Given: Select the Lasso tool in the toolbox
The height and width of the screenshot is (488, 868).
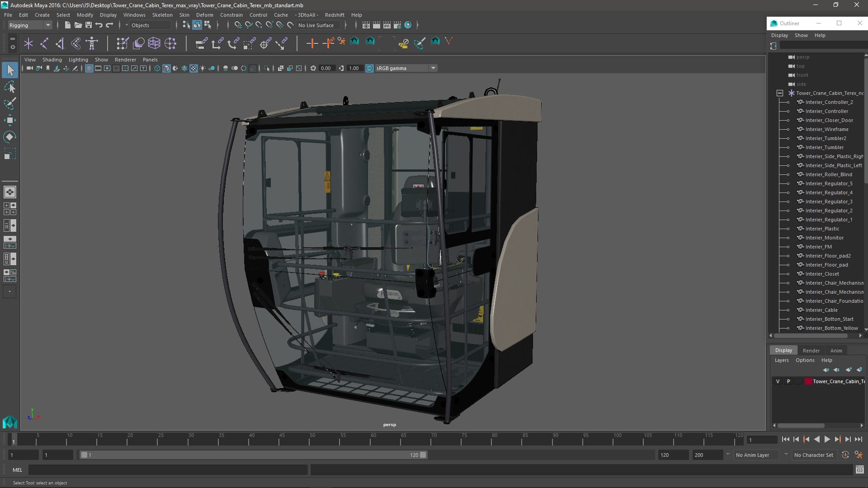Looking at the screenshot, I should pyautogui.click(x=10, y=87).
